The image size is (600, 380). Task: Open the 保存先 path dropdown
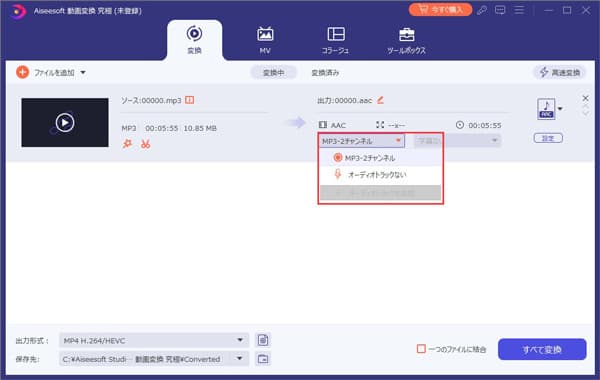pos(154,359)
